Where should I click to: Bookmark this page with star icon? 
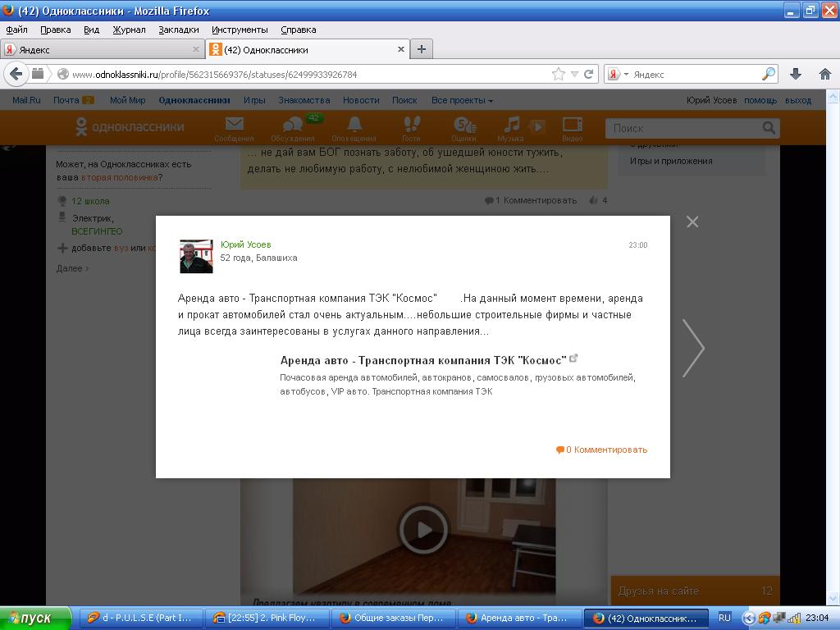coord(558,74)
